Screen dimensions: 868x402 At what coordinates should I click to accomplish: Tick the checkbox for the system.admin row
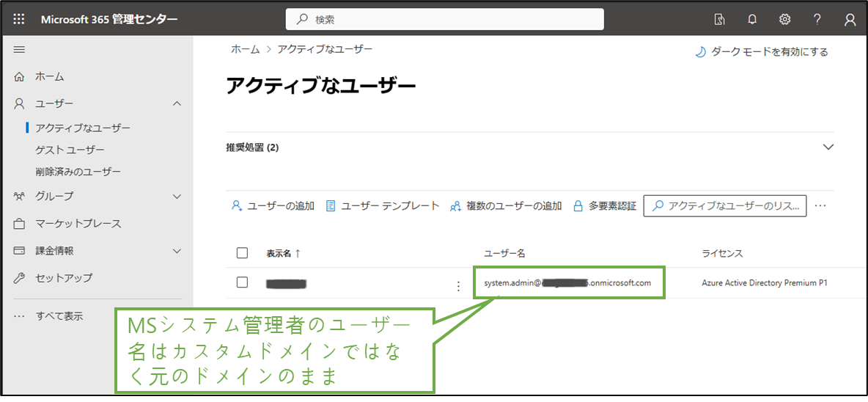(x=242, y=282)
